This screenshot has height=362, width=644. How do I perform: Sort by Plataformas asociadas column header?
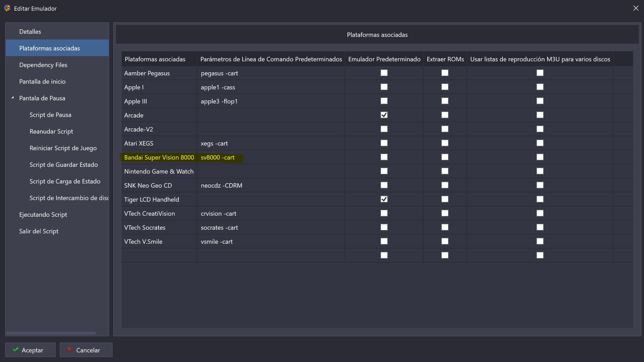[155, 59]
